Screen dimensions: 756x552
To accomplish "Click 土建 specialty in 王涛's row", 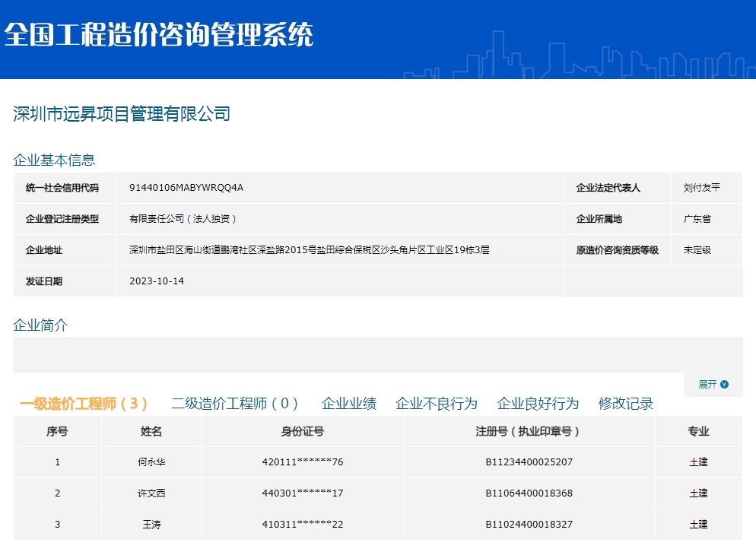I will click(698, 525).
